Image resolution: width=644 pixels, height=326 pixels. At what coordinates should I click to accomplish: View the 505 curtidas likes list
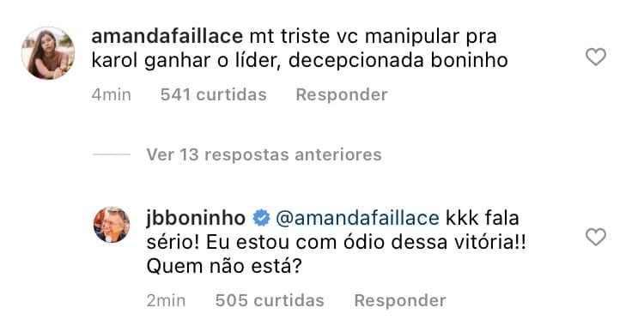[270, 300]
